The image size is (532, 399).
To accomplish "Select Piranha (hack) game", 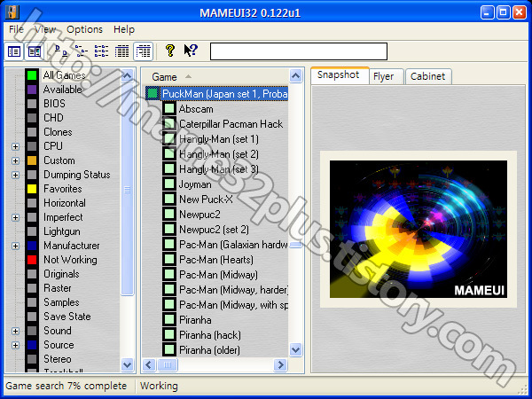I will click(x=210, y=335).
